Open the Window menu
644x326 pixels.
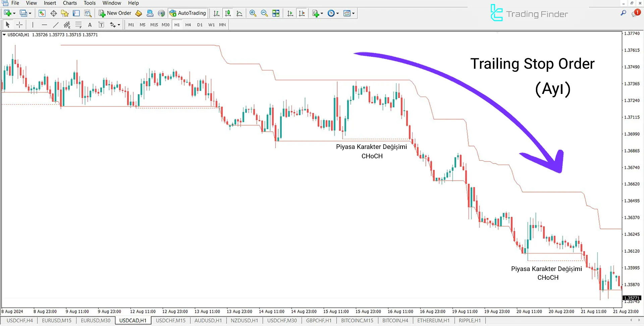coord(112,3)
